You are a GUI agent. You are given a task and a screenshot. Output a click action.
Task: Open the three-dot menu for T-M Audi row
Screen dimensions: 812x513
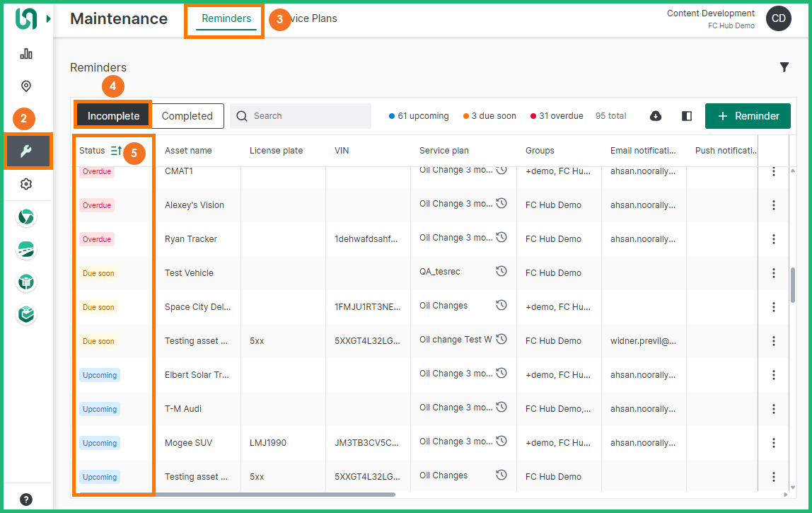tap(774, 409)
